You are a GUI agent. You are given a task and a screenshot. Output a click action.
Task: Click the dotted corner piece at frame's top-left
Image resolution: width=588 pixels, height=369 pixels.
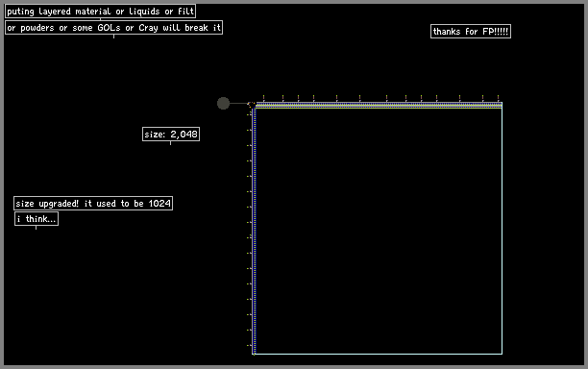point(252,105)
